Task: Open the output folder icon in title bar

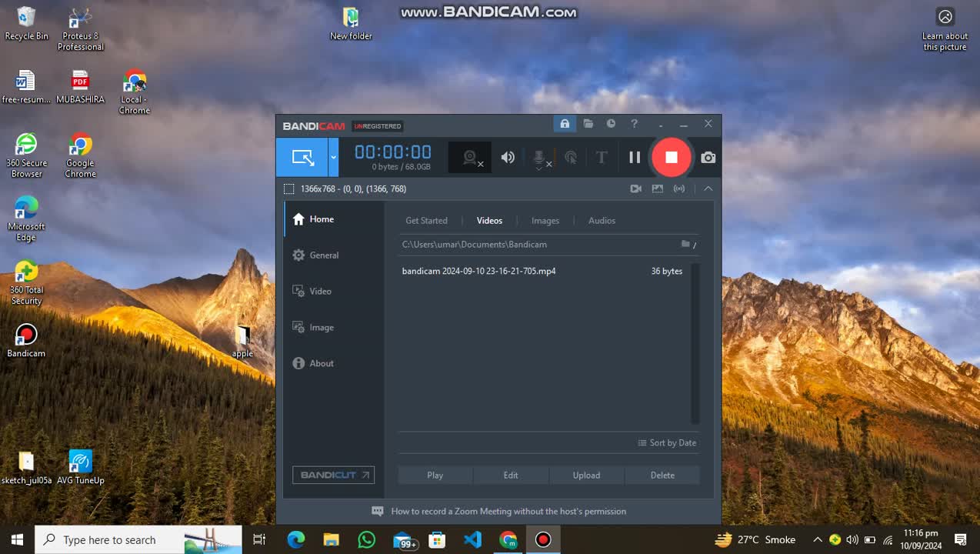Action: (x=588, y=124)
